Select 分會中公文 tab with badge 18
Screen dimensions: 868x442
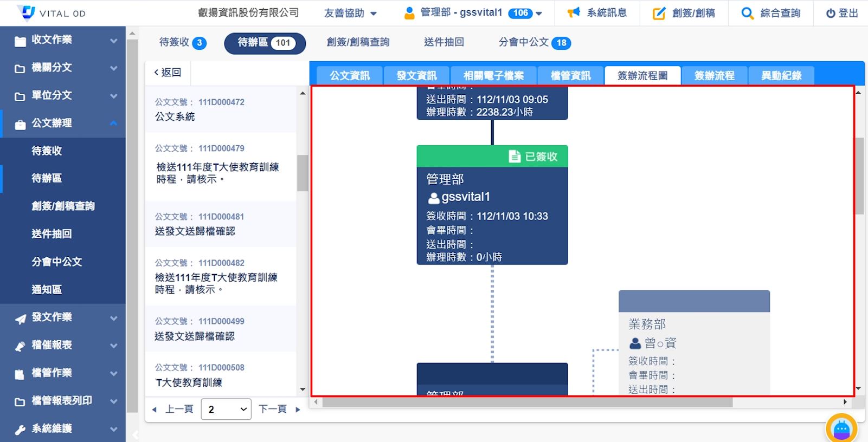pos(534,42)
